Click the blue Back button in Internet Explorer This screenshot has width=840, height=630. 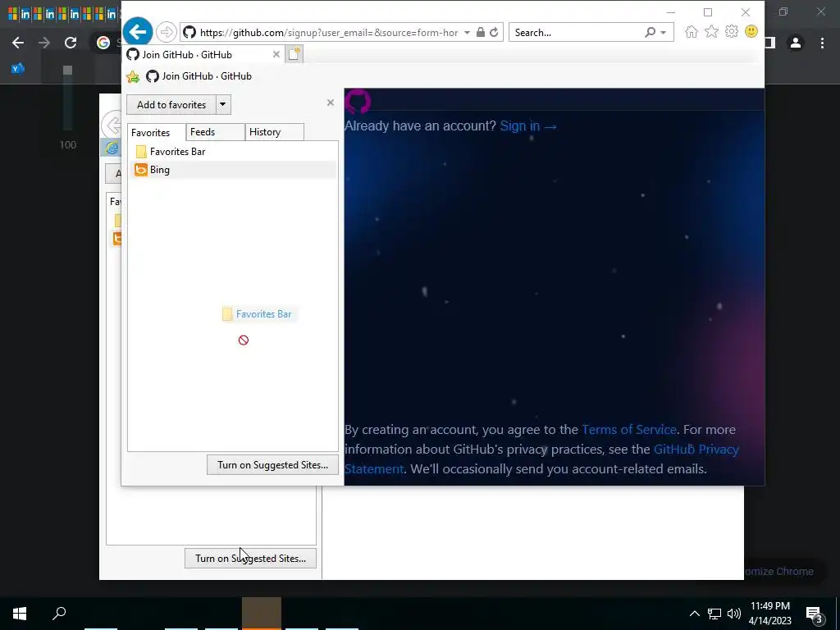pos(138,32)
